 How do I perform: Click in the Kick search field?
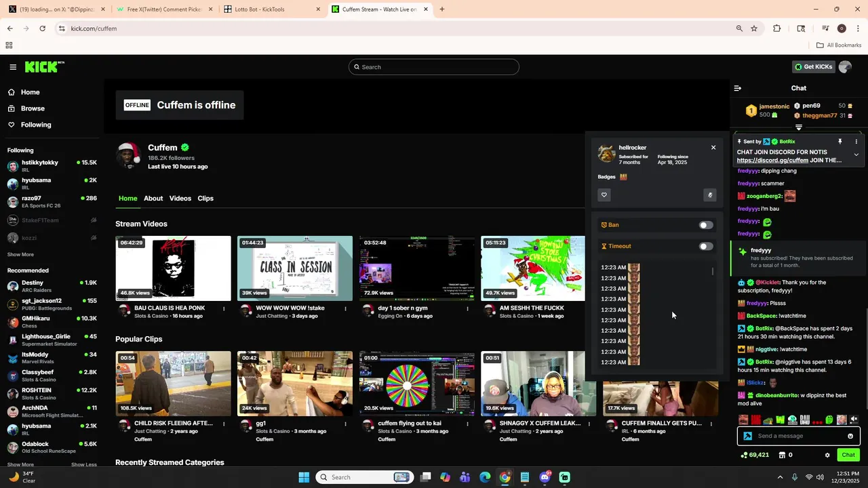[434, 67]
